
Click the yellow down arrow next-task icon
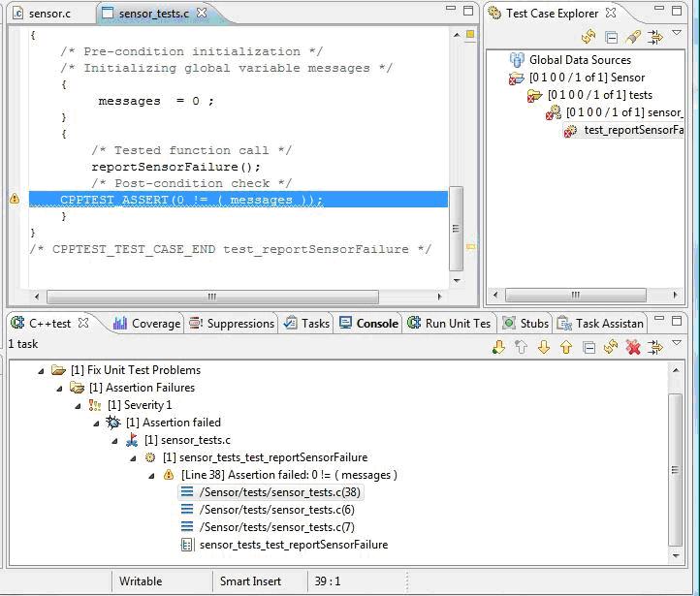click(544, 347)
